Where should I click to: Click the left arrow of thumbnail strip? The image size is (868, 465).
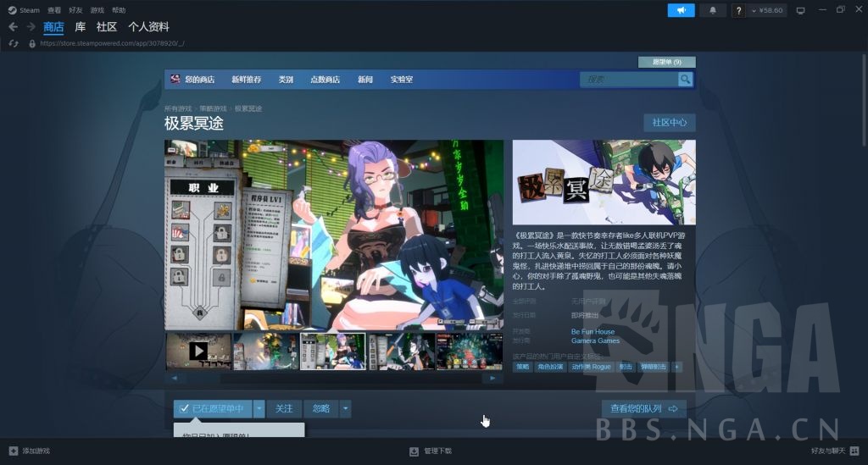pos(175,379)
